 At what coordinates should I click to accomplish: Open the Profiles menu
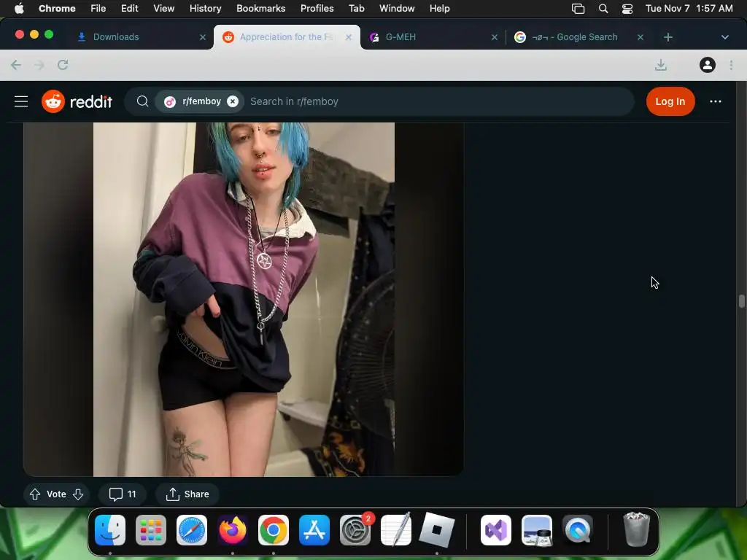[317, 8]
